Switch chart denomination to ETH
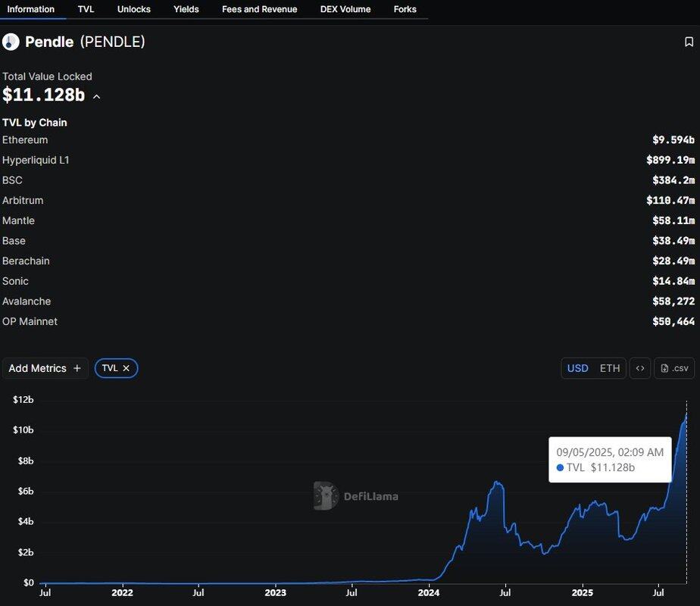Screen dimensions: 700x606 610,368
